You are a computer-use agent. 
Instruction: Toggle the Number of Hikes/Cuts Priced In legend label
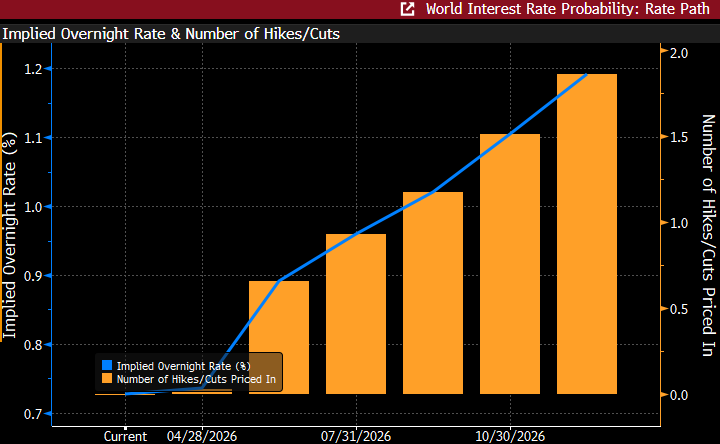(x=196, y=379)
